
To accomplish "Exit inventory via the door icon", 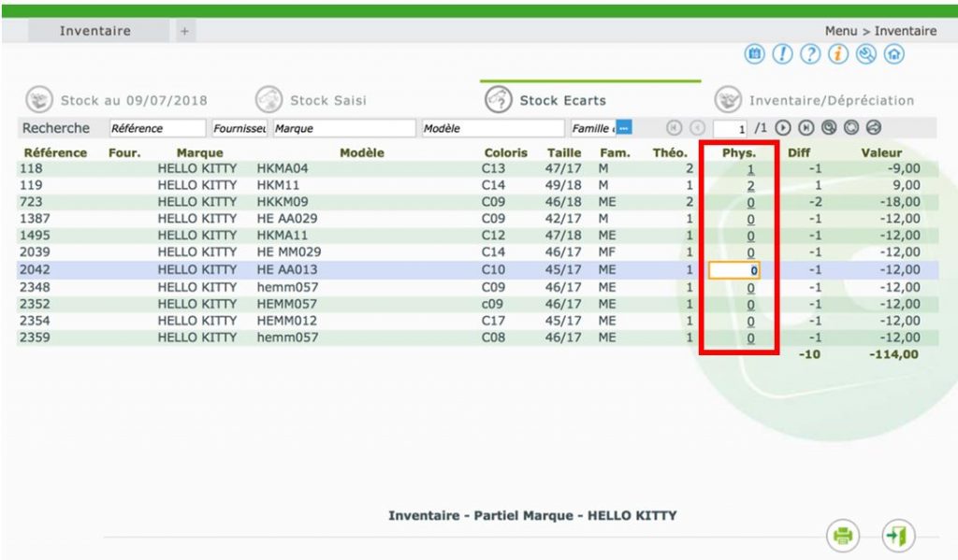I will point(898,536).
